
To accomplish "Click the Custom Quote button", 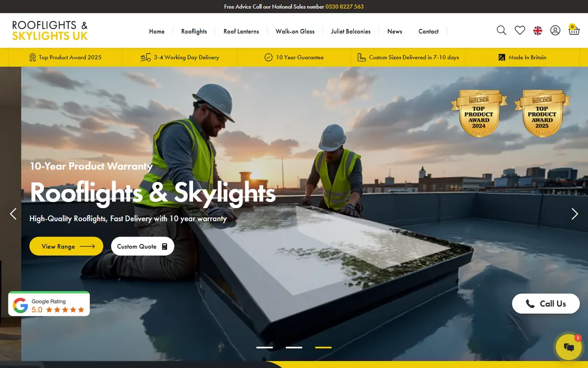I will pyautogui.click(x=143, y=246).
